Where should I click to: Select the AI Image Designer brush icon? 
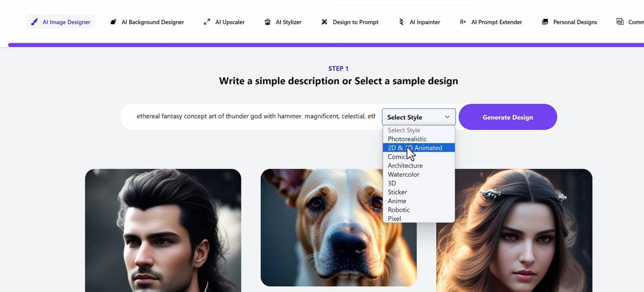(34, 21)
